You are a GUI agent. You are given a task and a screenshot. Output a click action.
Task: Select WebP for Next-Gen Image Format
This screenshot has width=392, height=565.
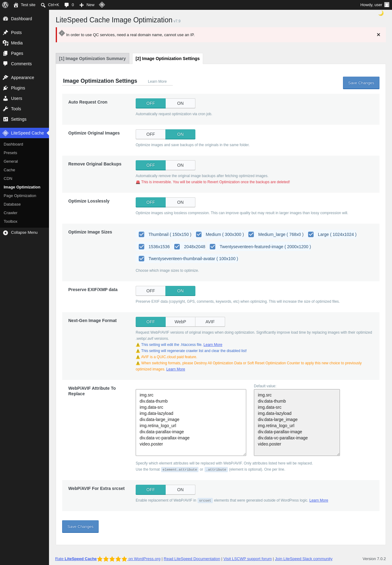point(180,322)
